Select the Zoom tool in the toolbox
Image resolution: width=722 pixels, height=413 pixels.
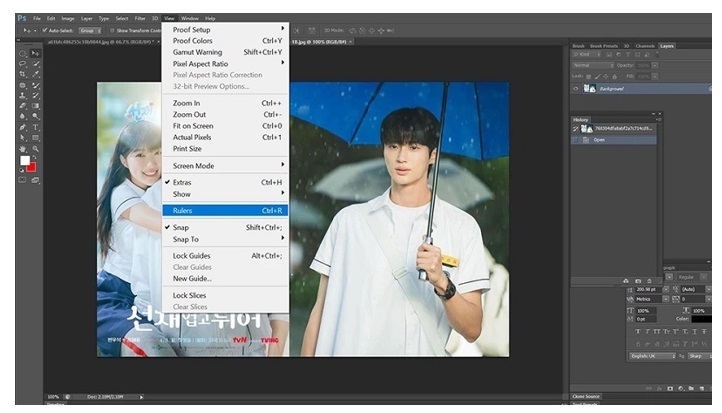click(x=37, y=148)
